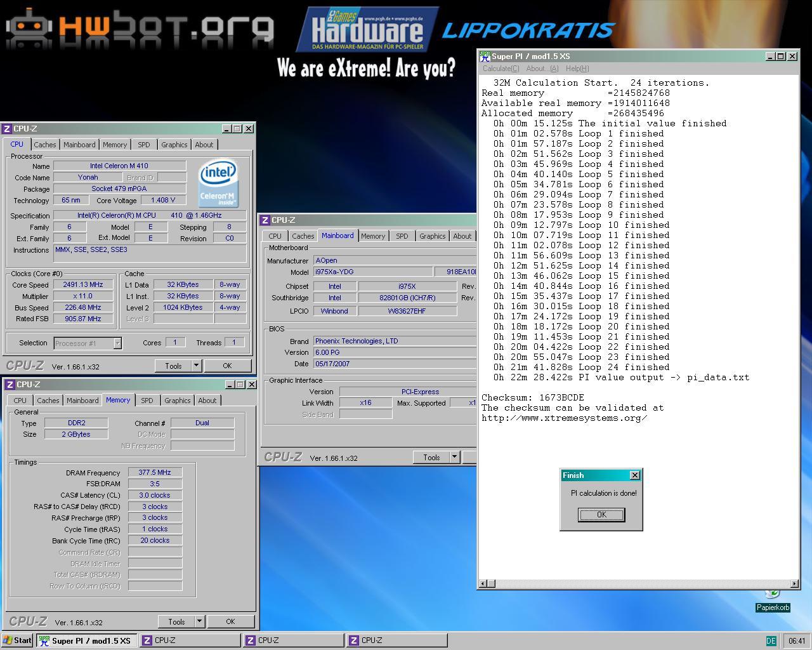The width and height of the screenshot is (812, 650).
Task: Click the BIOS Date field 05/17/2007
Action: coord(395,364)
